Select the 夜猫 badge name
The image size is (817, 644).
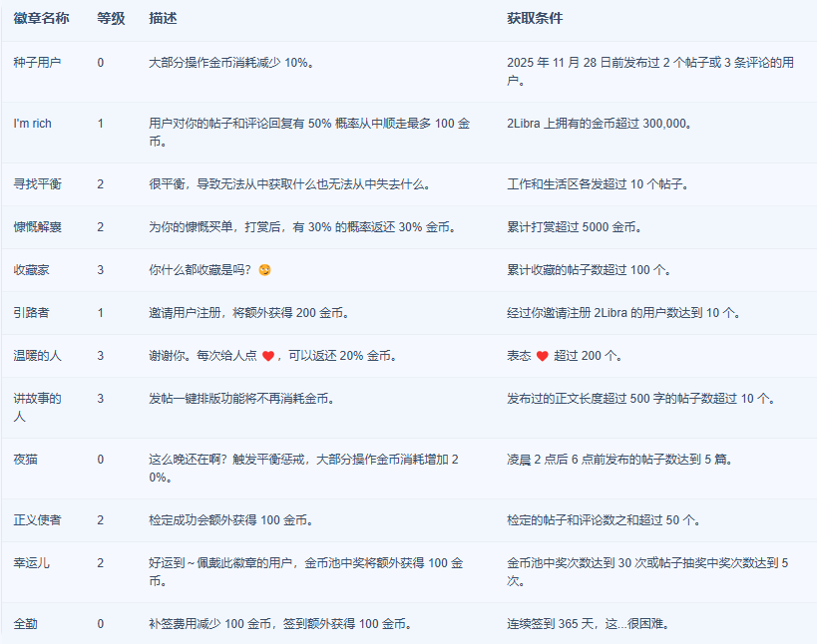(25, 460)
